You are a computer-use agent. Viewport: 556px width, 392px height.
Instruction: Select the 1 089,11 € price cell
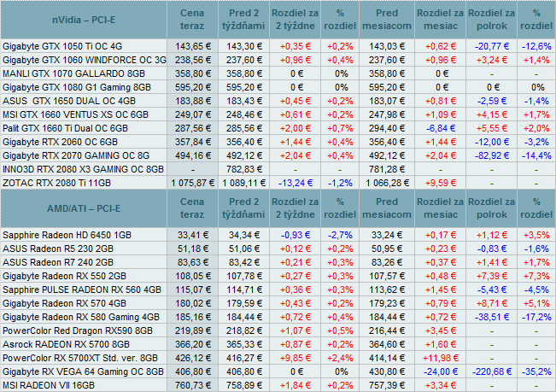tap(244, 183)
